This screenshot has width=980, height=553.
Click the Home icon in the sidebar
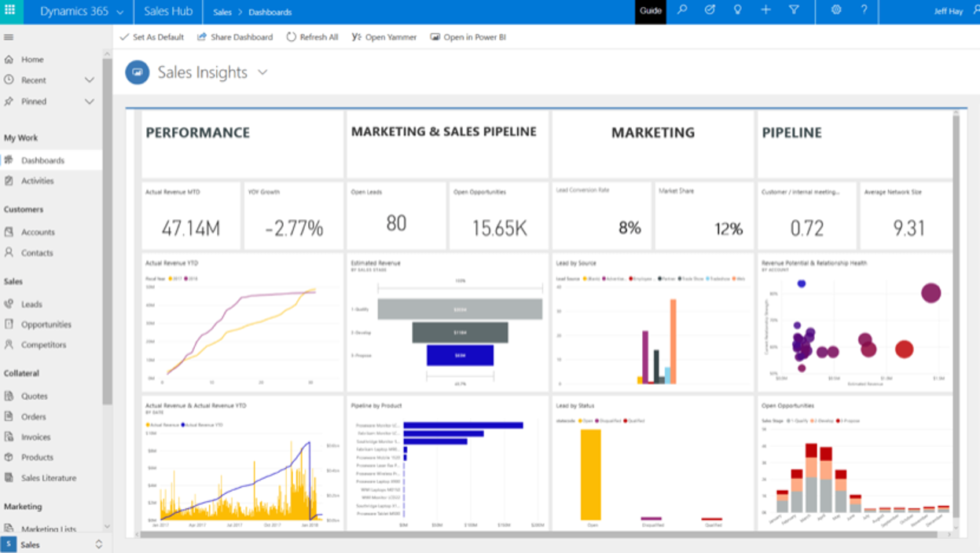click(9, 60)
